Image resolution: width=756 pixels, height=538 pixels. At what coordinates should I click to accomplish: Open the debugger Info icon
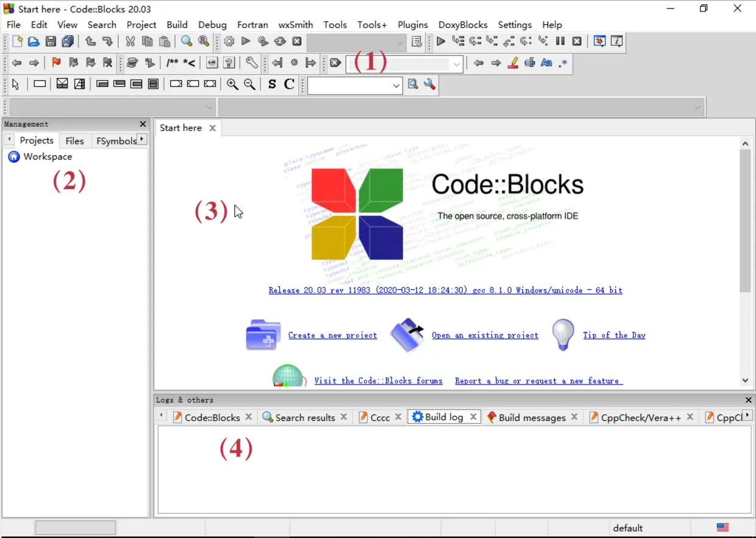pyautogui.click(x=616, y=41)
